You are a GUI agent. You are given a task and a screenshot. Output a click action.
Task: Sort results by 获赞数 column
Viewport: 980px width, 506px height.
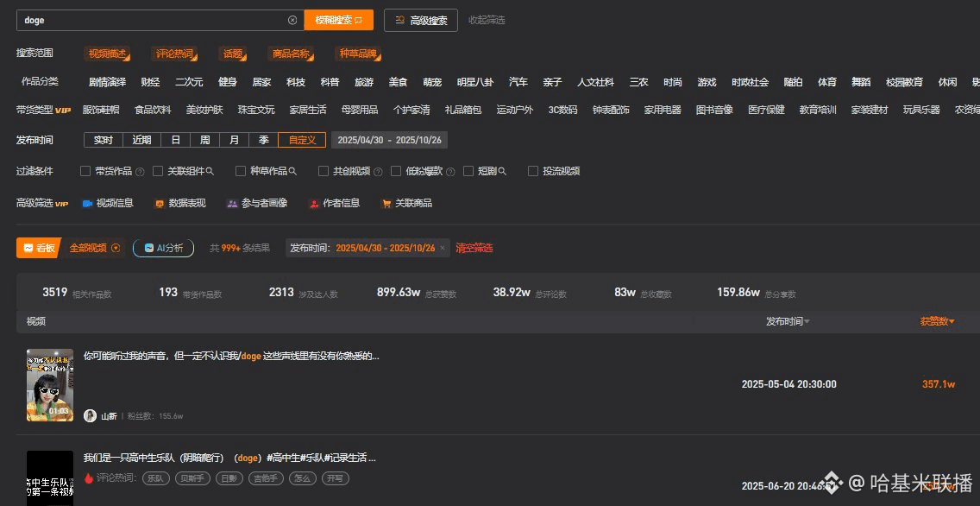coord(938,321)
